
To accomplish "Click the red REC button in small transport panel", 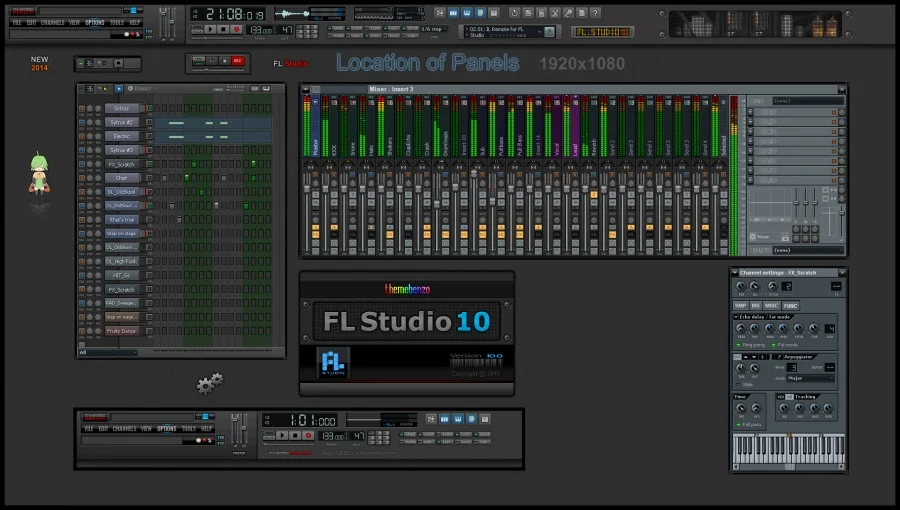I will point(238,61).
